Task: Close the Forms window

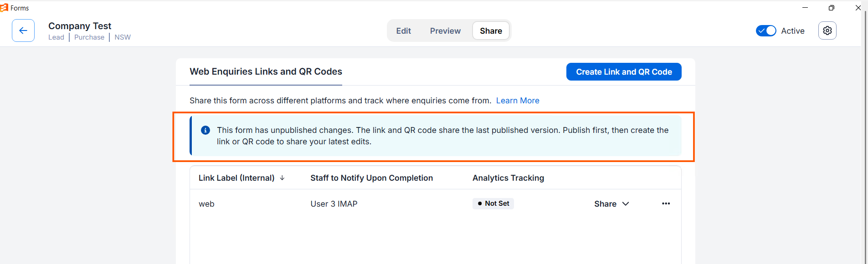Action: click(x=858, y=8)
